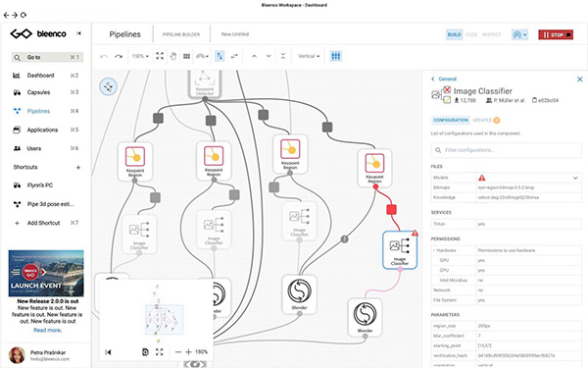Select the Image Classifier node with warning badge

(400, 249)
